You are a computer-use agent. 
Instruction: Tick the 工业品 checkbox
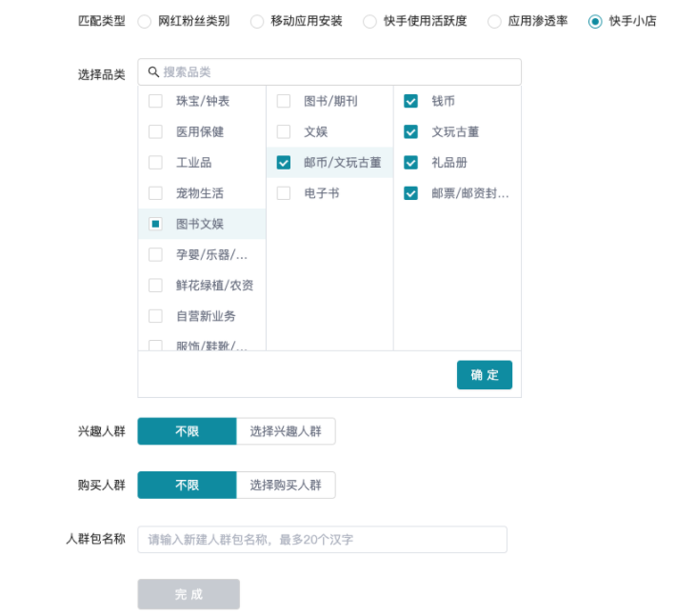click(155, 162)
